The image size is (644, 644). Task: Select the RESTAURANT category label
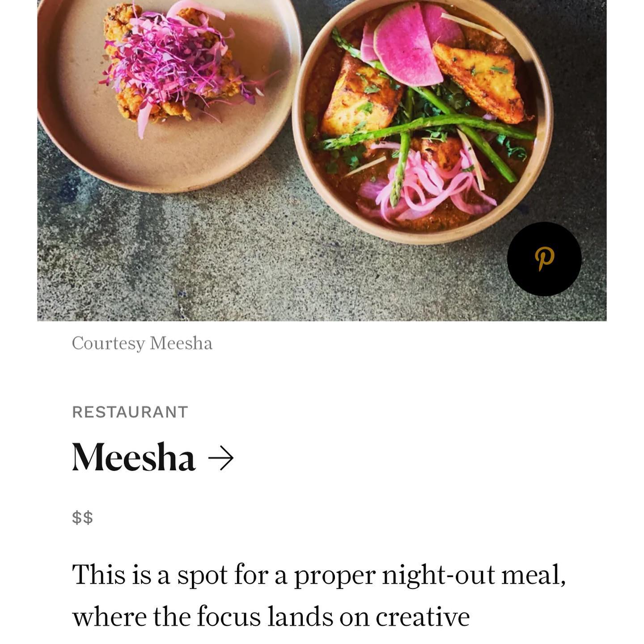(x=130, y=412)
